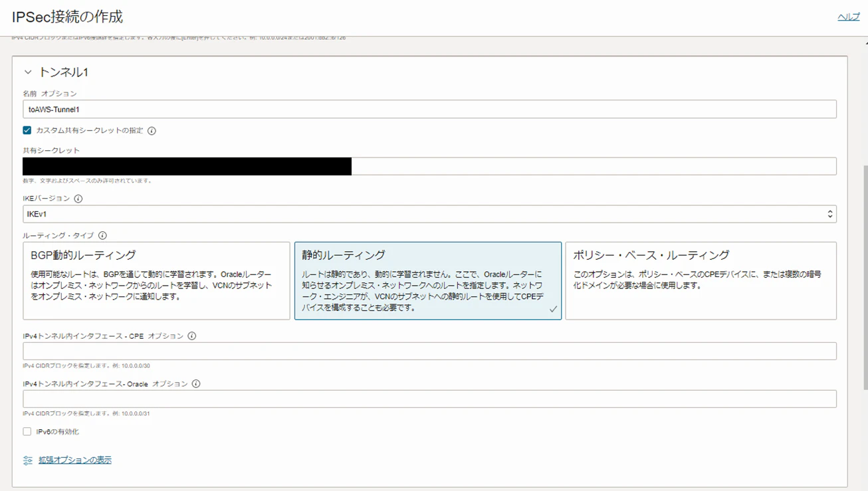The width and height of the screenshot is (868, 491).
Task: Open the ヘルプ link
Action: pos(848,17)
